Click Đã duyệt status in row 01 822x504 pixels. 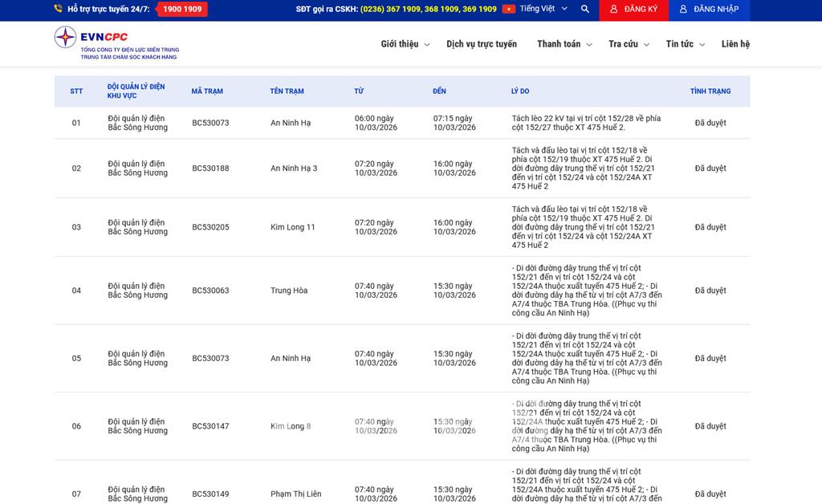pyautogui.click(x=710, y=123)
